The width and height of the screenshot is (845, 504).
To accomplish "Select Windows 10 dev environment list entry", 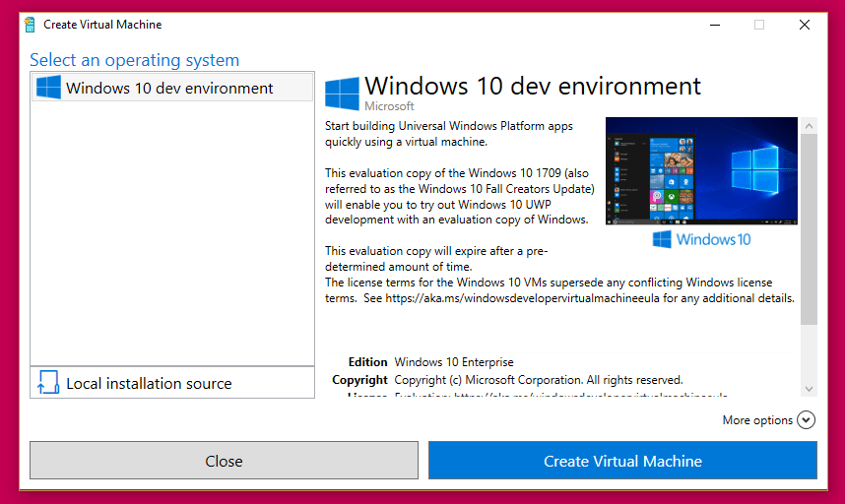I will (172, 88).
